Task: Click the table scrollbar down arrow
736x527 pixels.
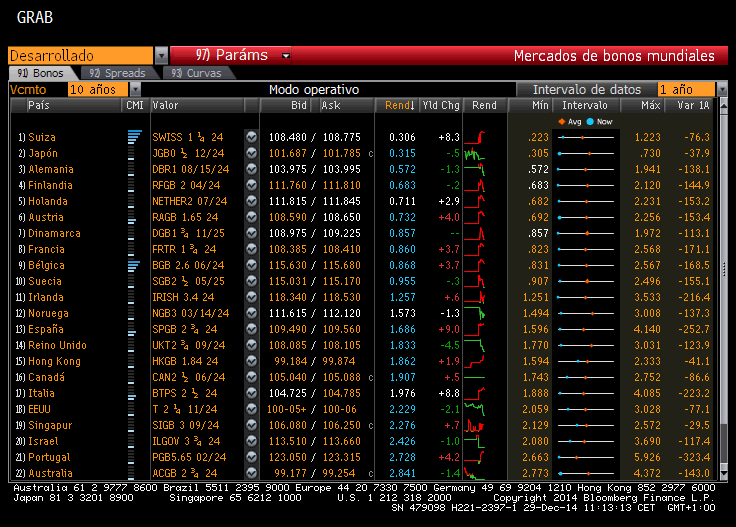Action: [723, 474]
